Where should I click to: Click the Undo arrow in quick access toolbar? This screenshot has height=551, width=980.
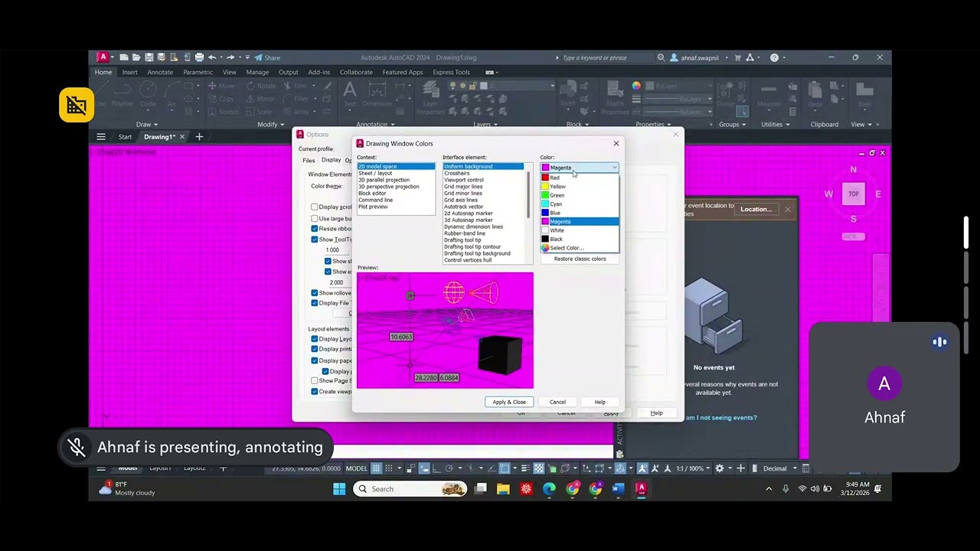(x=212, y=57)
